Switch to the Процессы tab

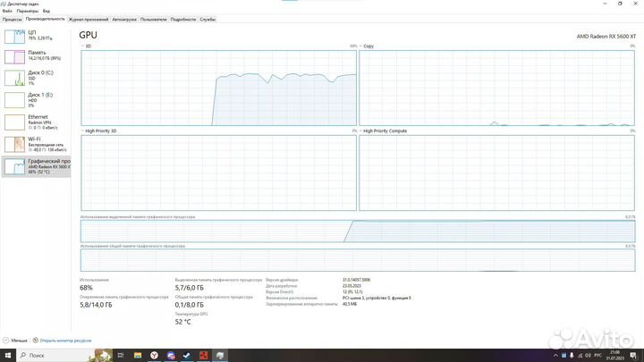12,20
